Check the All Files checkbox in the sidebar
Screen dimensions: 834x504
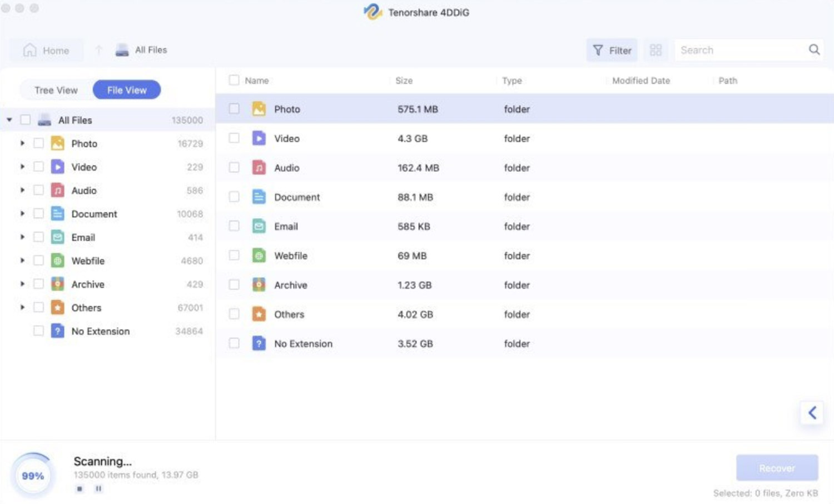tap(26, 120)
